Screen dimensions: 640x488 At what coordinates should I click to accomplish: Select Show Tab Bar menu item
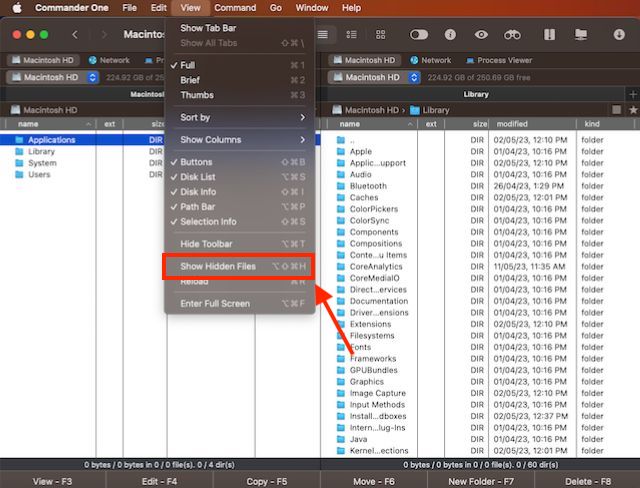(x=240, y=28)
